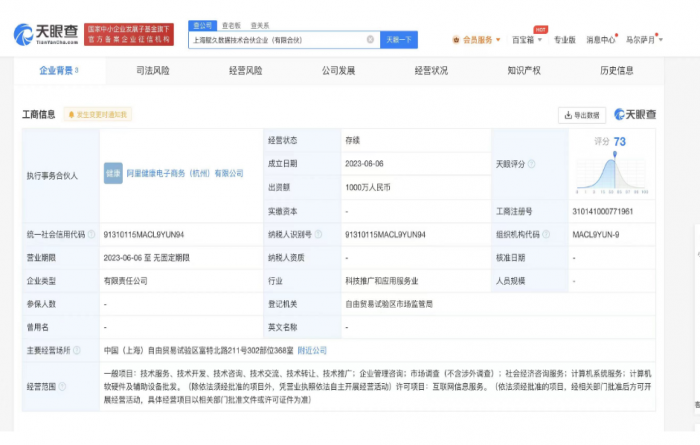Click help icon beside 主要经营场所
Screen dimensions: 700x445
77,350
